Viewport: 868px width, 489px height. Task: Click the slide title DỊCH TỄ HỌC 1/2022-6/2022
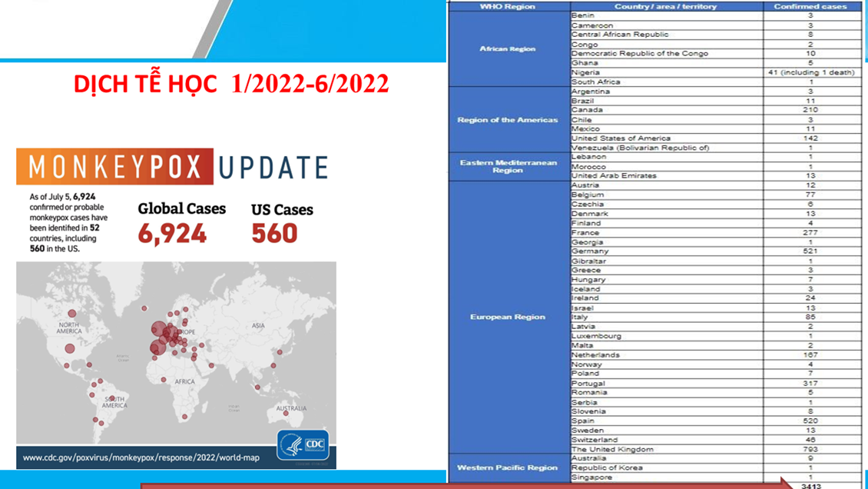231,84
